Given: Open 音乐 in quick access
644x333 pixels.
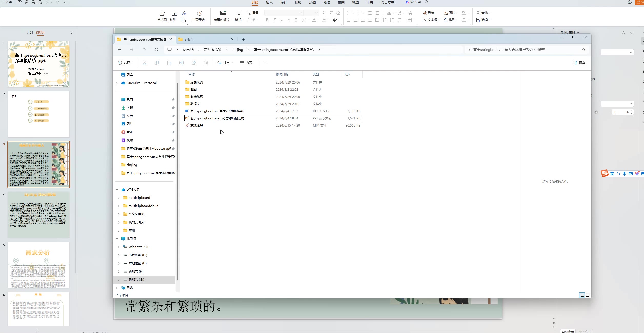Looking at the screenshot, I should [x=130, y=132].
